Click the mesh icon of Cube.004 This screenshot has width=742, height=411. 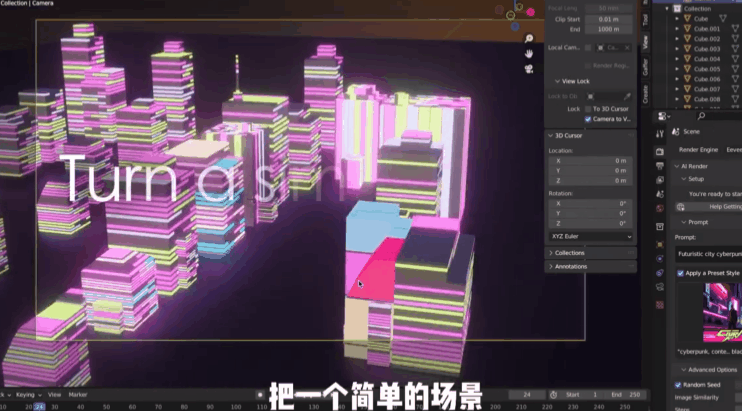(x=687, y=59)
